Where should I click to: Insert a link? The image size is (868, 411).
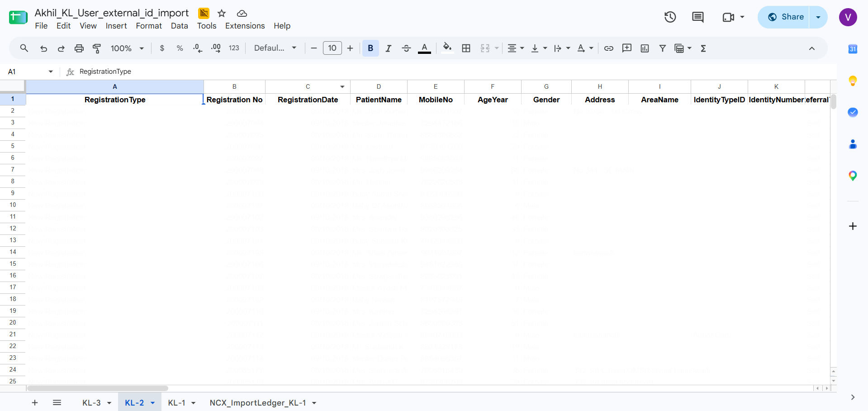point(609,48)
